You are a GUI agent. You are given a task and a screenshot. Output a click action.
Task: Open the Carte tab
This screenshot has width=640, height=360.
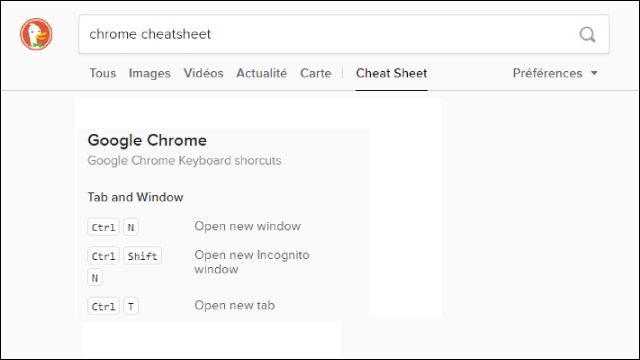[x=316, y=73]
